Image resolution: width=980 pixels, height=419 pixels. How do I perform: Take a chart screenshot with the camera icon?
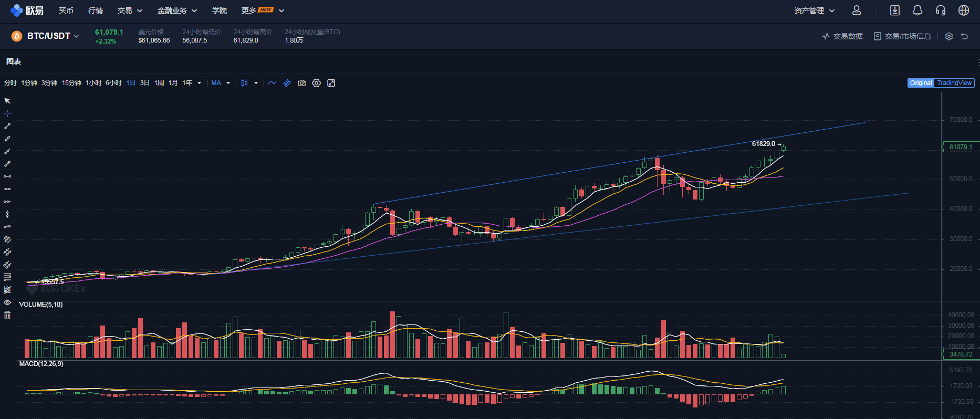(x=301, y=83)
